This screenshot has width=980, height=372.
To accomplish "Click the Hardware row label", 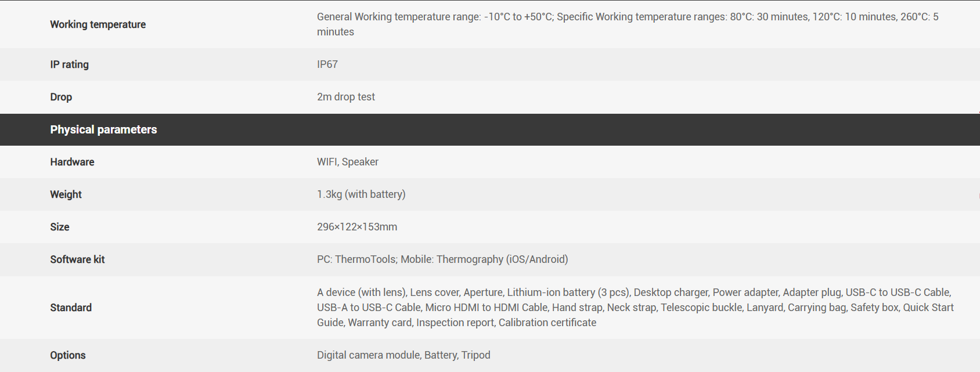I will tap(72, 162).
